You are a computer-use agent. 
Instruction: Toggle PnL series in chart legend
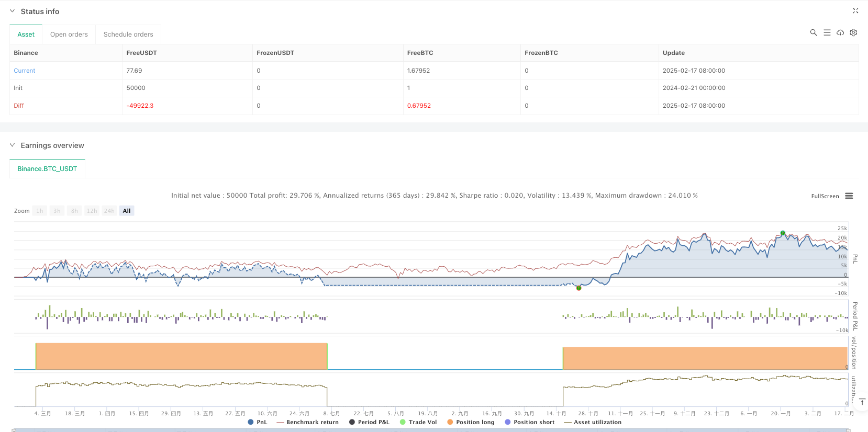[x=258, y=422]
